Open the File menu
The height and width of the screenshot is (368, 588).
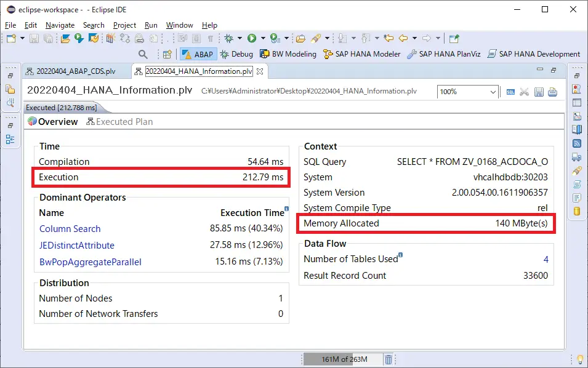tap(10, 25)
